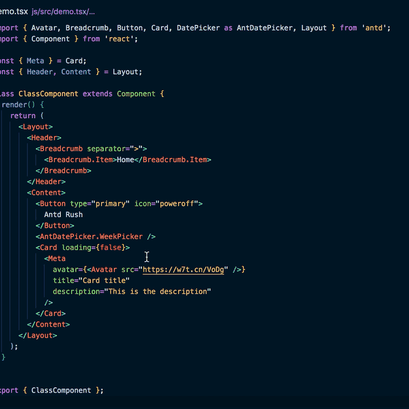Click the Antd Rush button text
This screenshot has width=409, height=409.
[x=63, y=215]
